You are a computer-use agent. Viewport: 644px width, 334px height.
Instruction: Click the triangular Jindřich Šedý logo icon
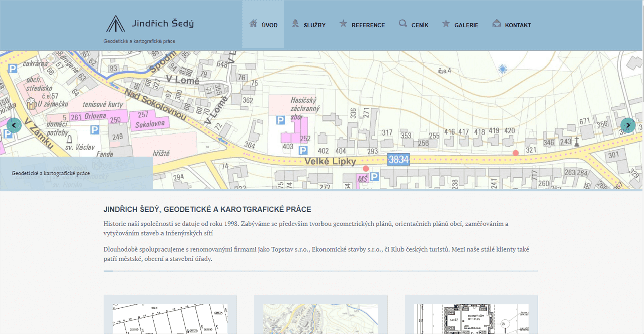116,24
